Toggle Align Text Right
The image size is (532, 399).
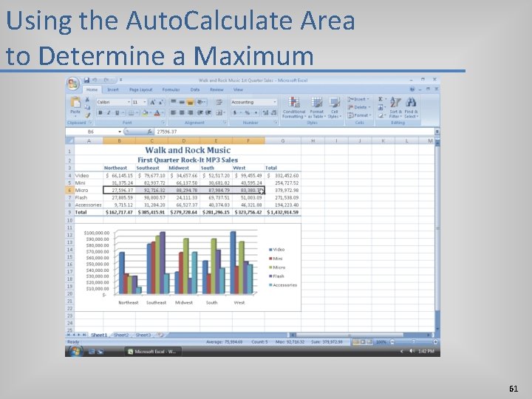191,112
